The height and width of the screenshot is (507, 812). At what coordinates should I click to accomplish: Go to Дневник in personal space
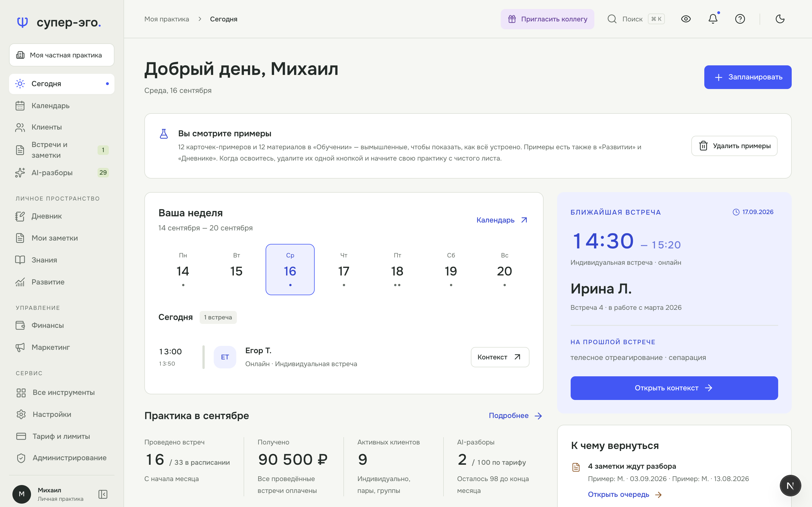click(62, 216)
